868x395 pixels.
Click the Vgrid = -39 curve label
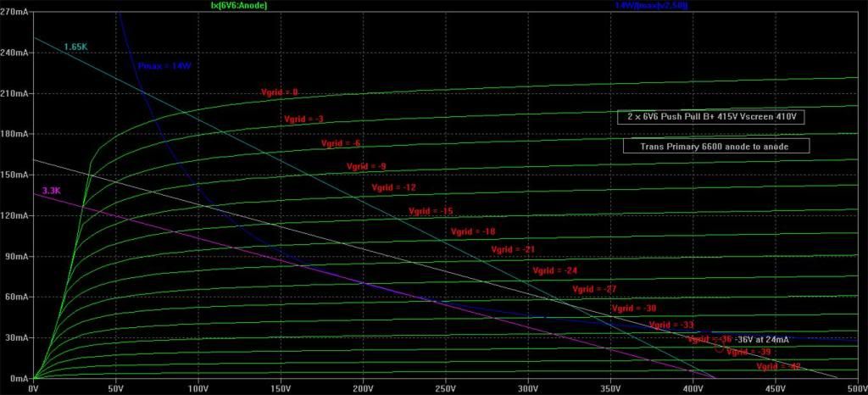(x=748, y=352)
